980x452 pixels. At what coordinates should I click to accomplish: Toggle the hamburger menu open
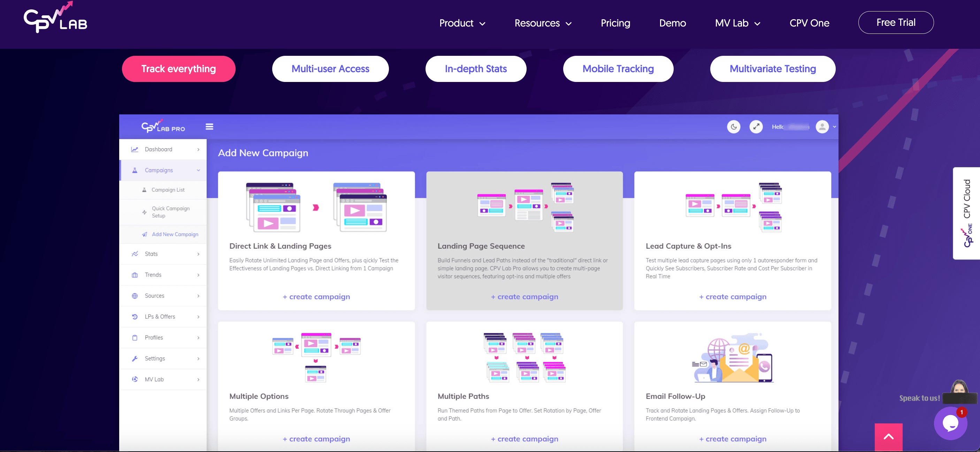(209, 128)
